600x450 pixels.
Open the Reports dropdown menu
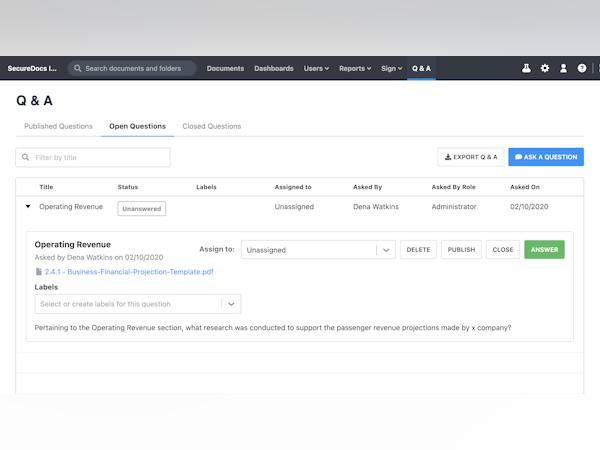point(355,68)
